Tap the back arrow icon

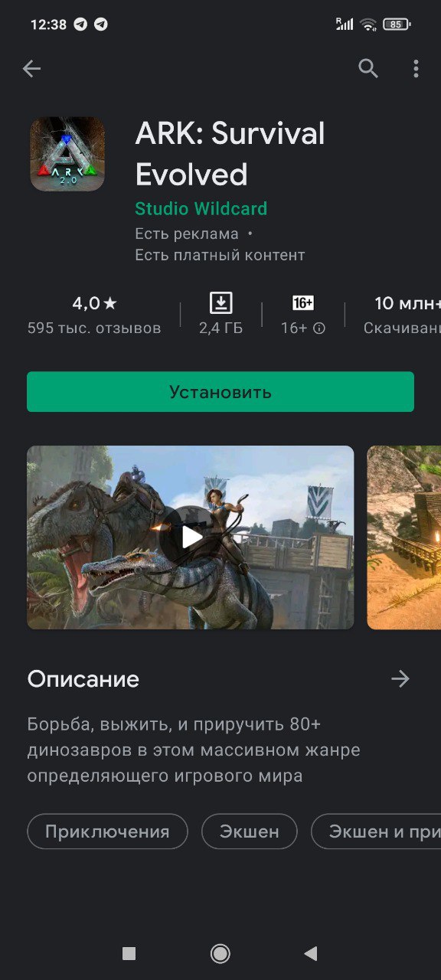31,69
